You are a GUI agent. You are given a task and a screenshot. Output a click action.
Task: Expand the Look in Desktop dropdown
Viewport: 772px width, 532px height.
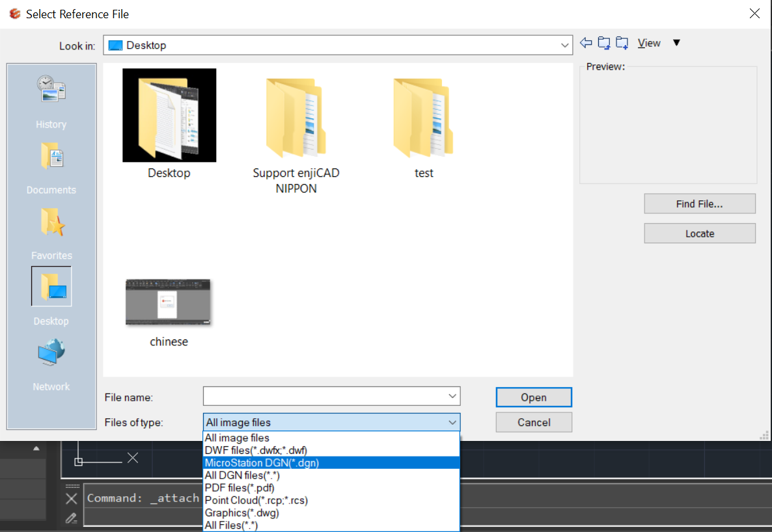[564, 46]
